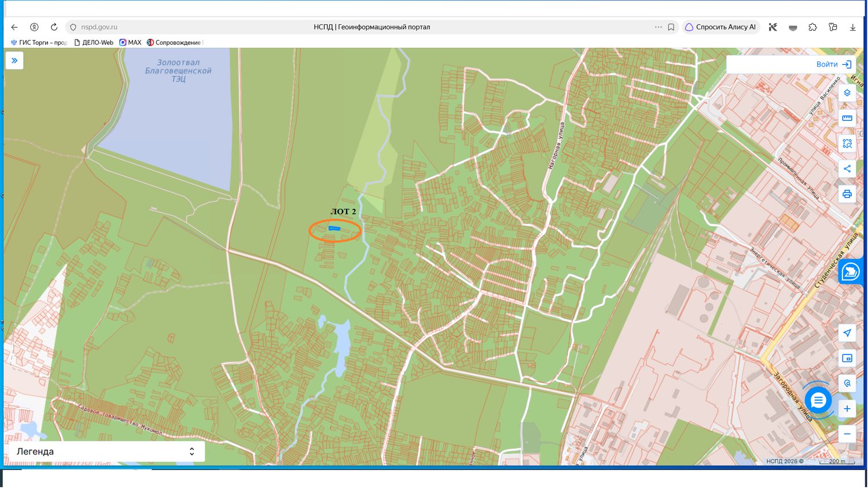Open the Сопровождение bookmark
This screenshot has height=488, width=868.
(174, 42)
